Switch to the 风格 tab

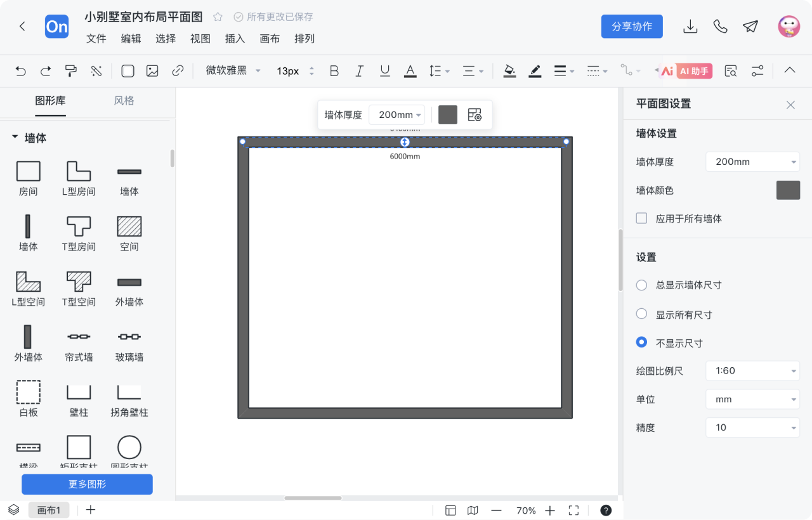coord(124,101)
